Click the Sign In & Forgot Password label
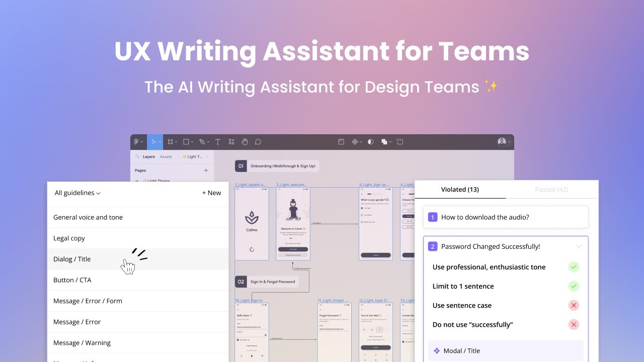The width and height of the screenshot is (644, 362). (267, 282)
